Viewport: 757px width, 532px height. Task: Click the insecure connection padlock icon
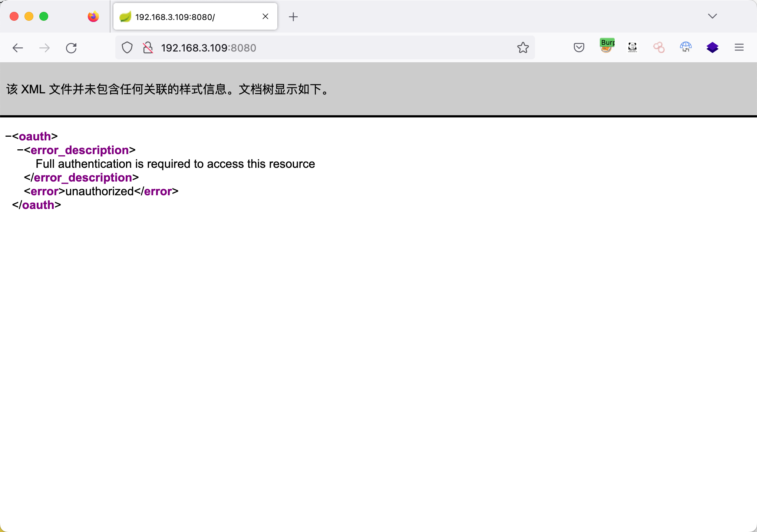[x=148, y=48]
